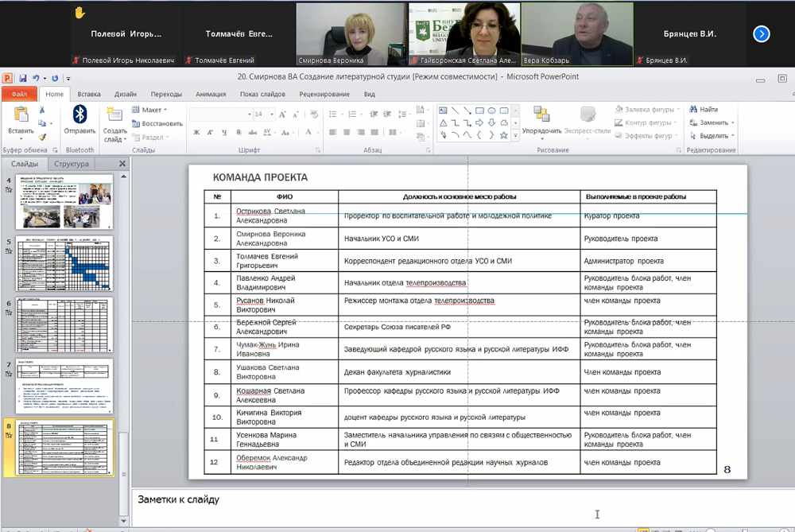Click the Arrange (Упорядочить) icon

tap(541, 114)
